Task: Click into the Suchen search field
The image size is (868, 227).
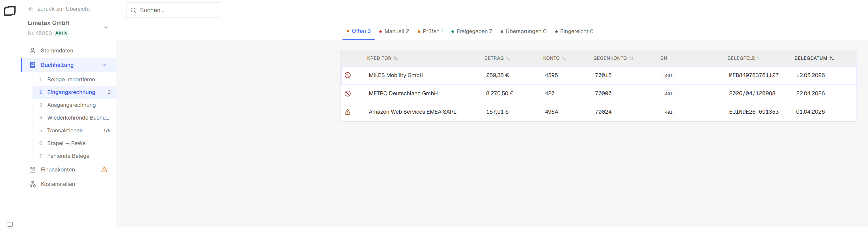Action: click(x=174, y=10)
